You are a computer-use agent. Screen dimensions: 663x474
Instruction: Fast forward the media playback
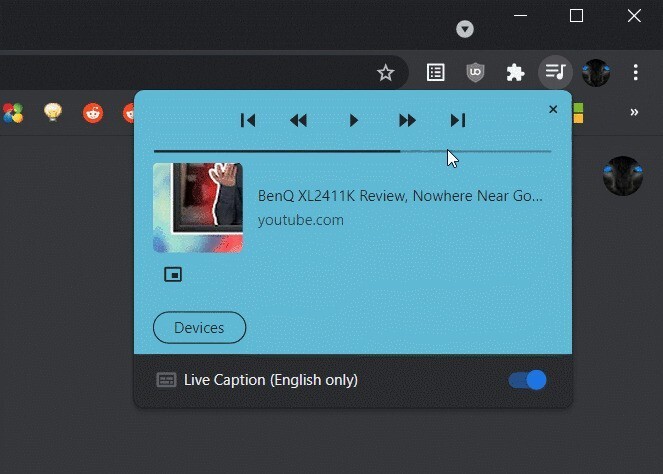point(407,121)
